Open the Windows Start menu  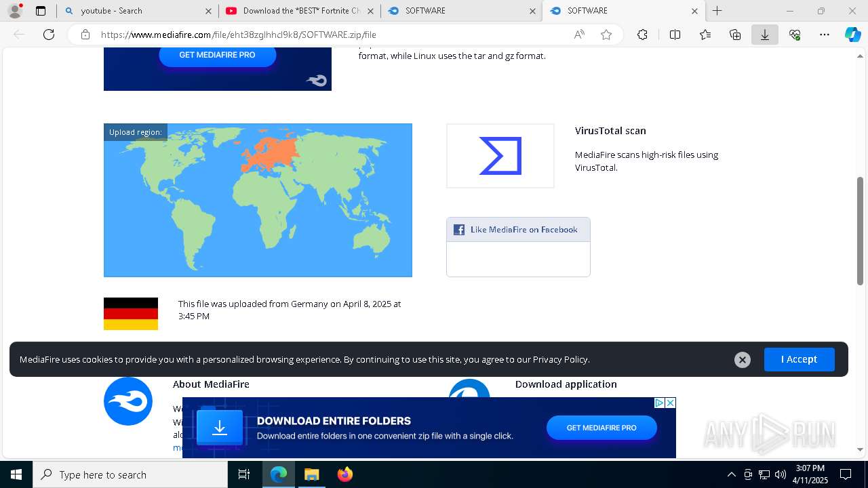[16, 474]
